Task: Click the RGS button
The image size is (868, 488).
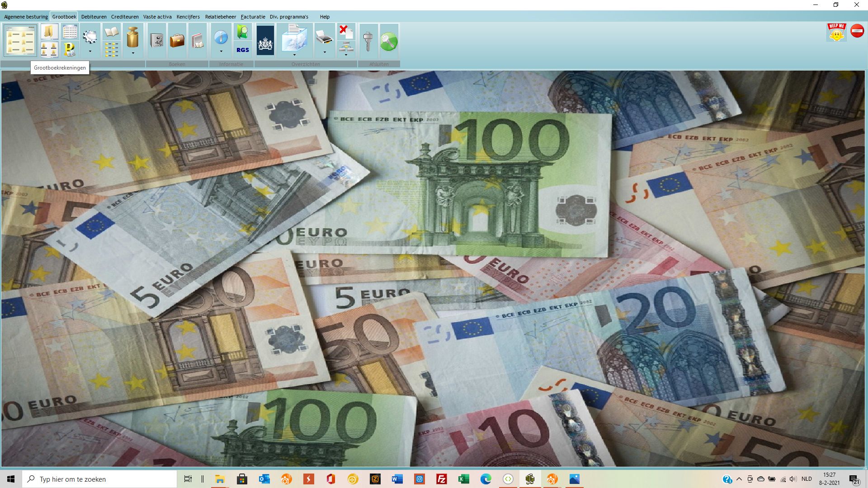Action: [243, 50]
